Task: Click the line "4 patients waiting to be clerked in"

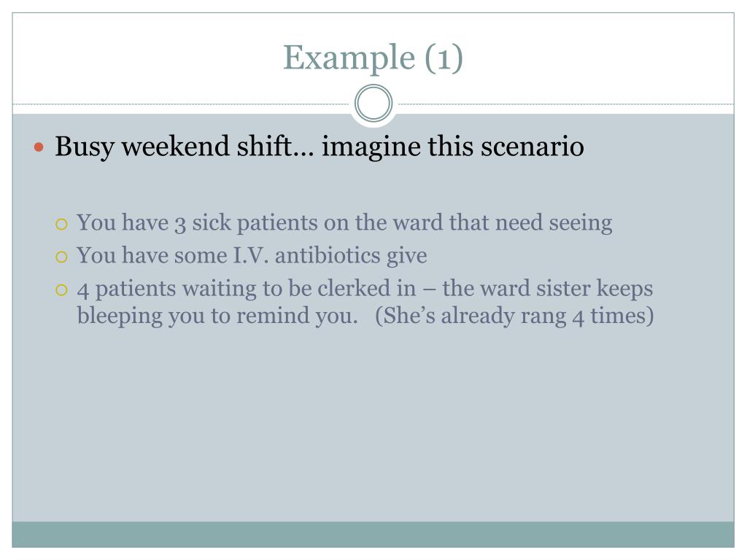Action: (x=247, y=289)
